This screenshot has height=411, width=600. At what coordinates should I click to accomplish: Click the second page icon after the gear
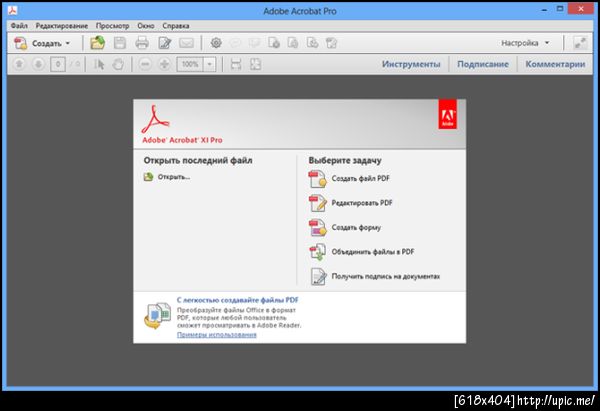293,43
